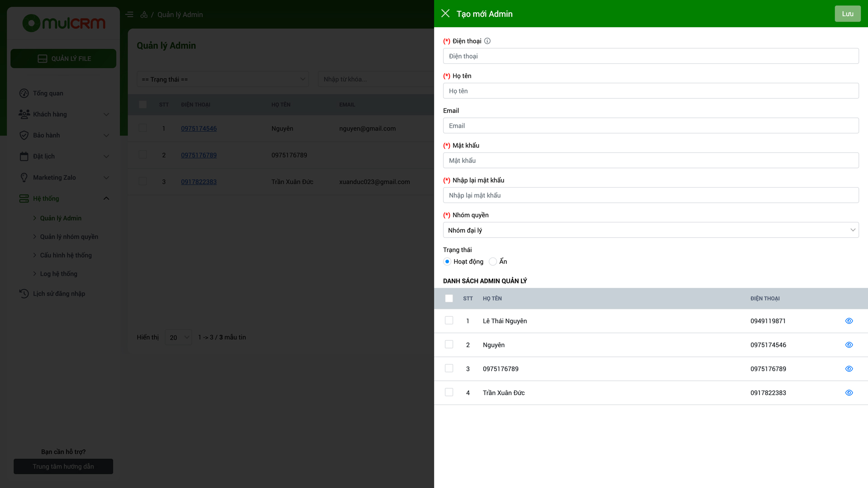Go to Tổng quan in sidebar
868x488 pixels.
point(48,93)
